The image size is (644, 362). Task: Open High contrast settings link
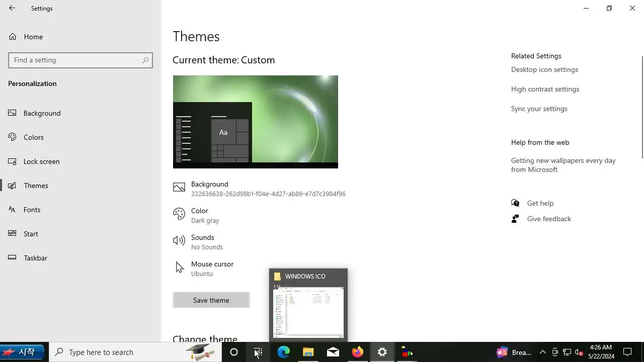click(x=545, y=89)
